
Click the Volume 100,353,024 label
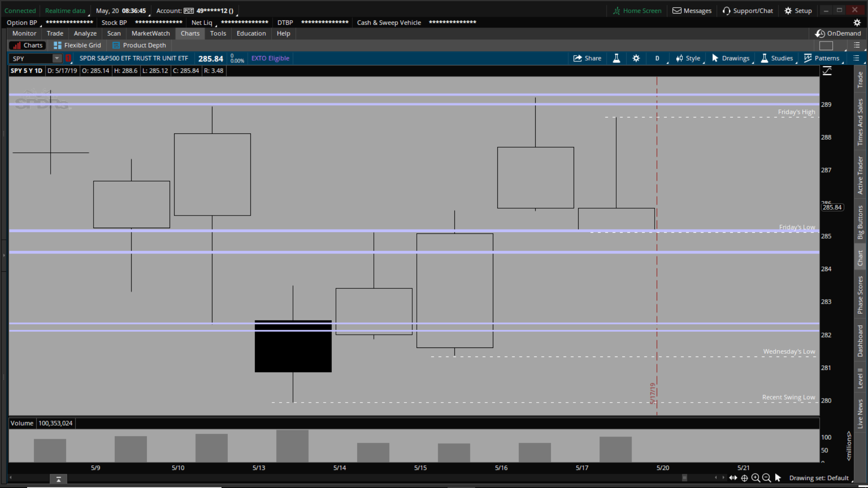(42, 423)
